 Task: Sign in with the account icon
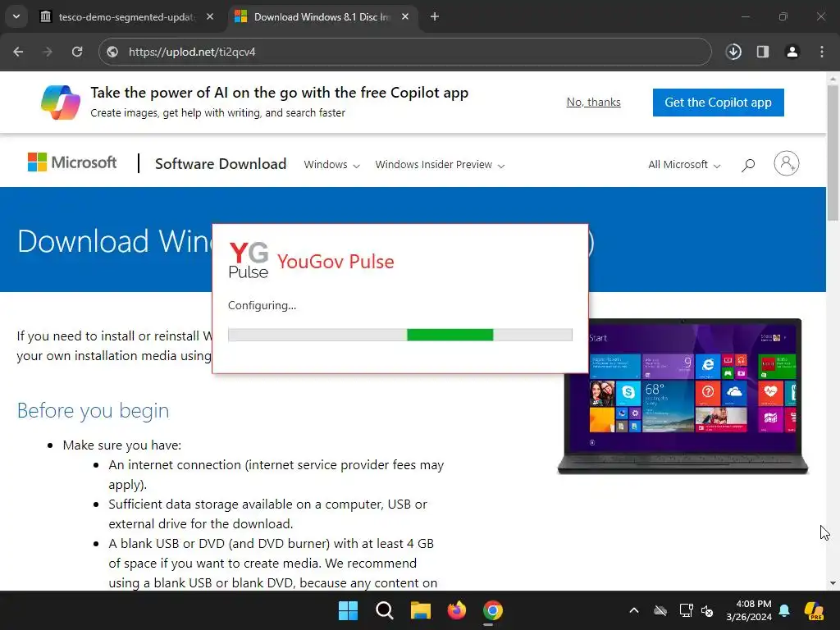pyautogui.click(x=787, y=163)
